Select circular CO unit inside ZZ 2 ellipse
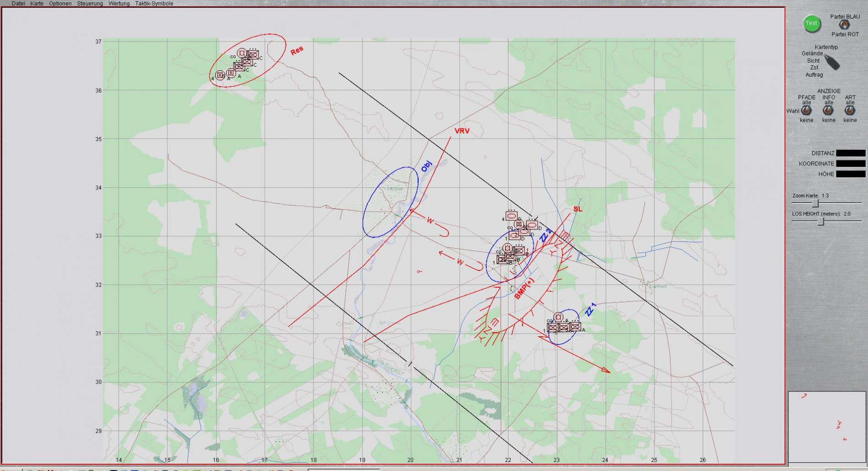868x471 pixels. tap(507, 248)
